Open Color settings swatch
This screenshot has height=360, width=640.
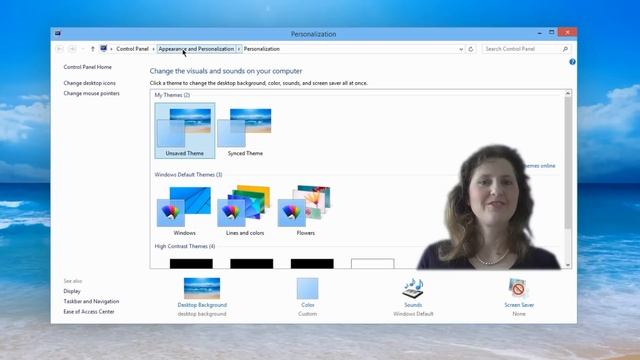pyautogui.click(x=307, y=289)
